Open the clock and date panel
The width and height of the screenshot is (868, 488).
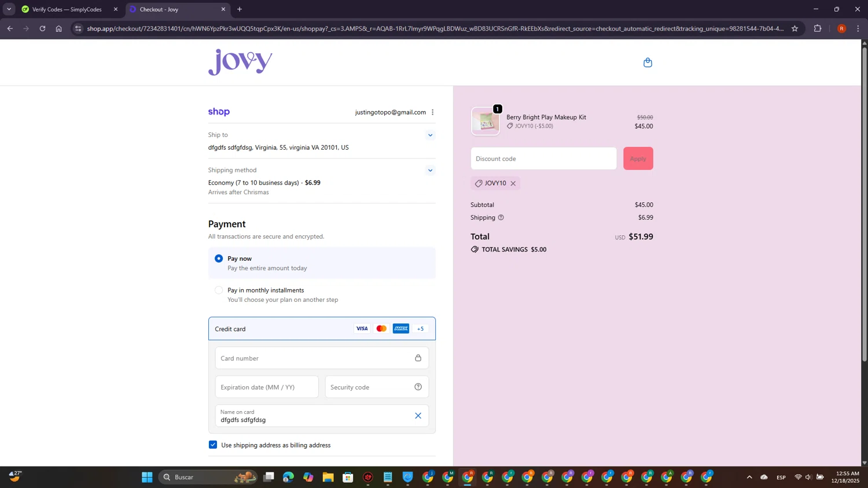[845, 477]
